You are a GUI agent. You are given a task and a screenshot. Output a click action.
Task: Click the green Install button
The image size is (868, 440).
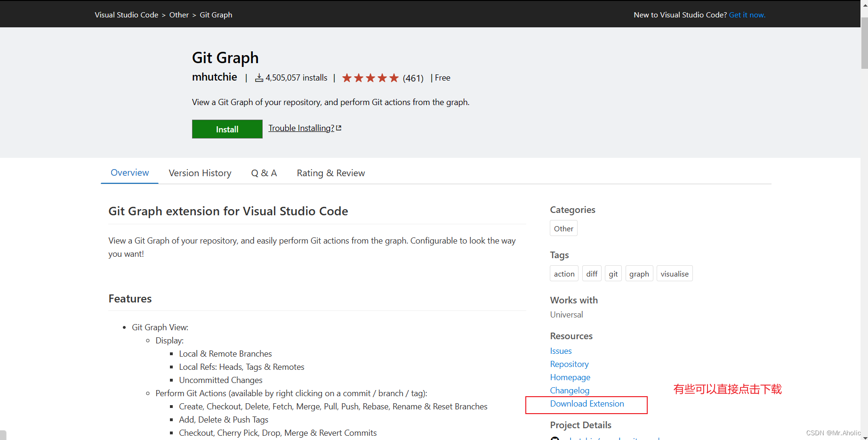(227, 129)
